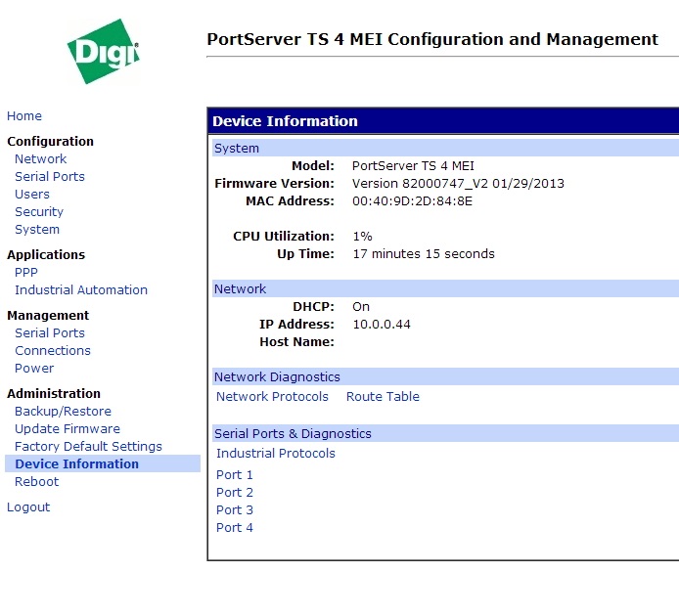The height and width of the screenshot is (616, 679).
Task: Open Network Protocols diagnostics
Action: [272, 397]
